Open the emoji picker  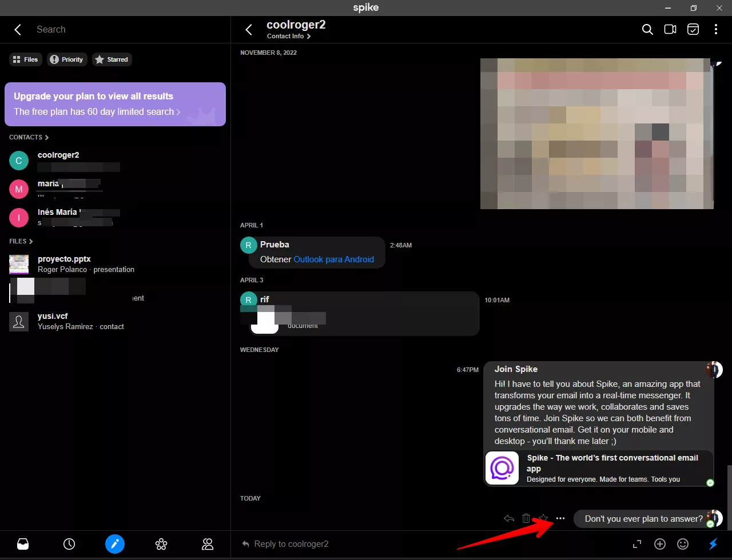pos(683,544)
